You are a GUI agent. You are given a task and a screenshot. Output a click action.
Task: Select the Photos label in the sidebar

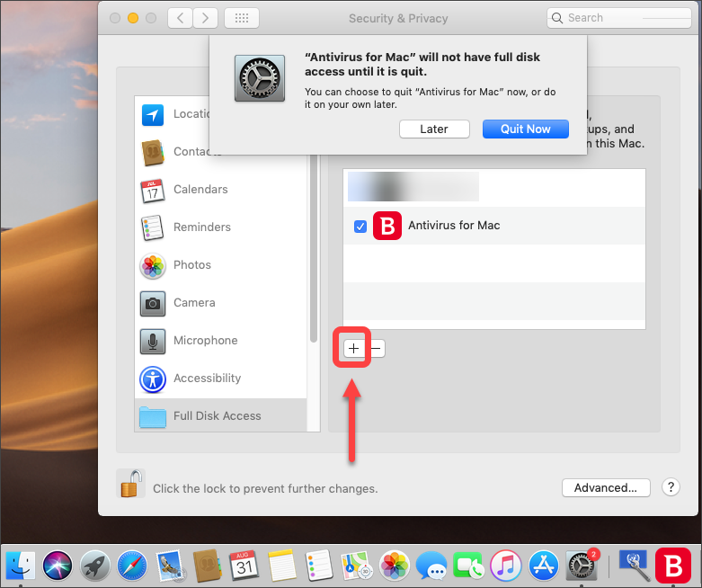click(192, 264)
